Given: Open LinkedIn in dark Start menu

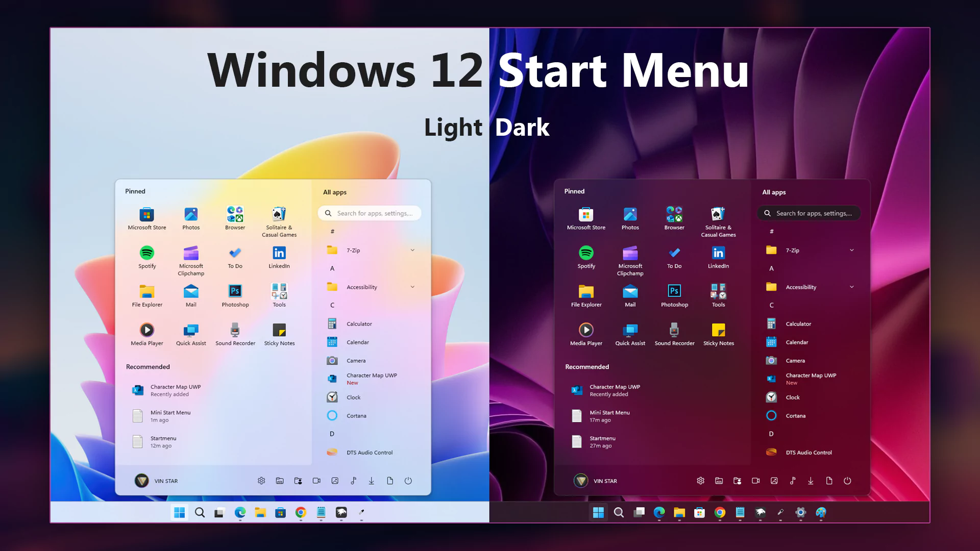Looking at the screenshot, I should 719,258.
